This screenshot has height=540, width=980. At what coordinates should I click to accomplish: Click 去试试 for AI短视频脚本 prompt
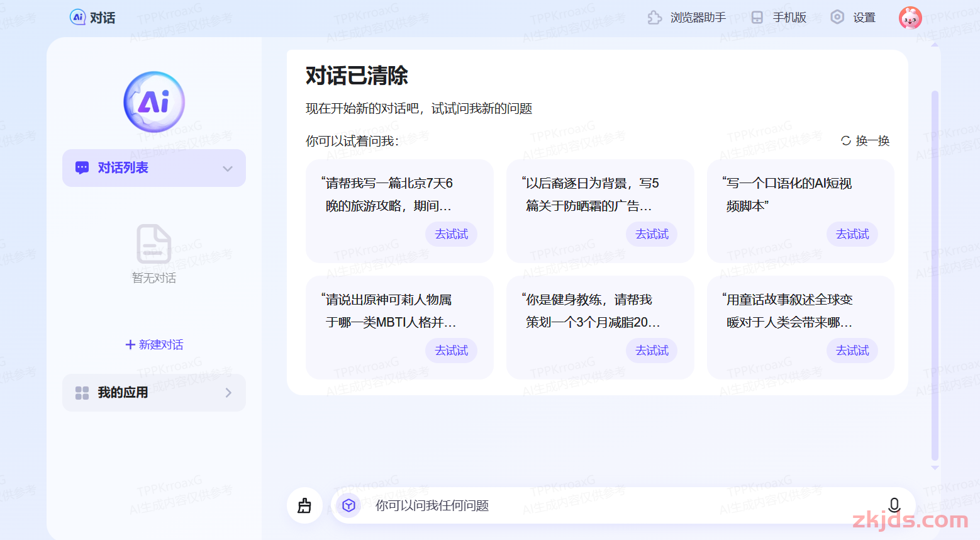click(852, 234)
